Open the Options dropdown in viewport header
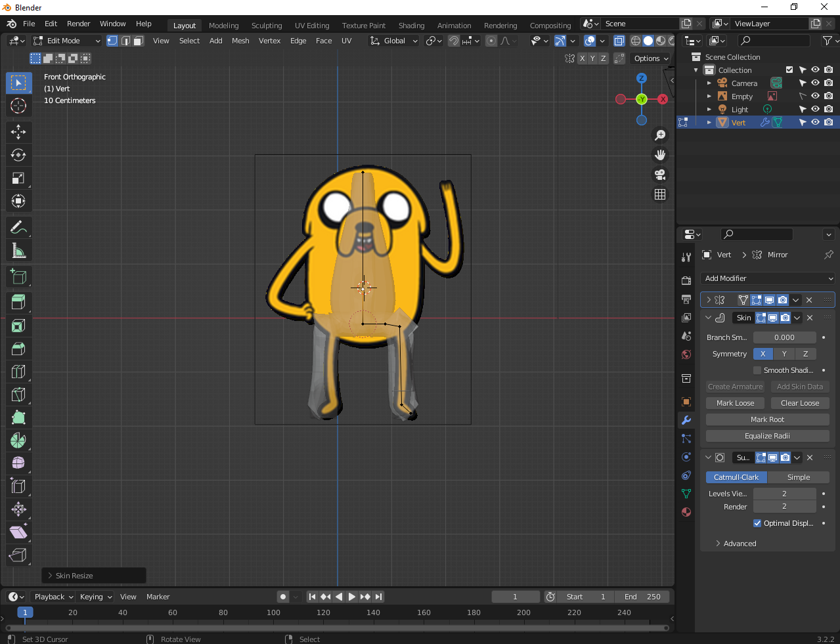 [650, 58]
